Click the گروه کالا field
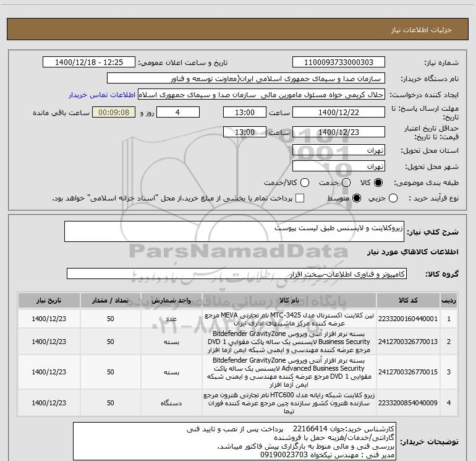Image resolution: width=476 pixels, height=461 pixels. pos(237,274)
